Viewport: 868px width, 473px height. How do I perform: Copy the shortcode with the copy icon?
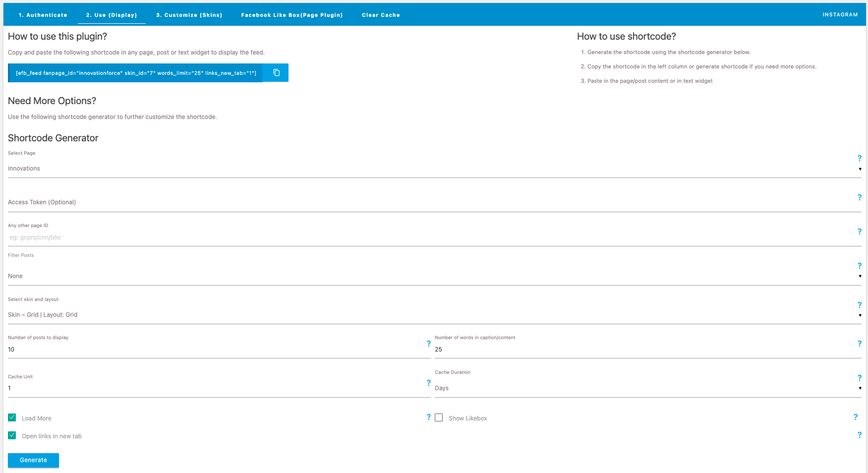[x=276, y=73]
